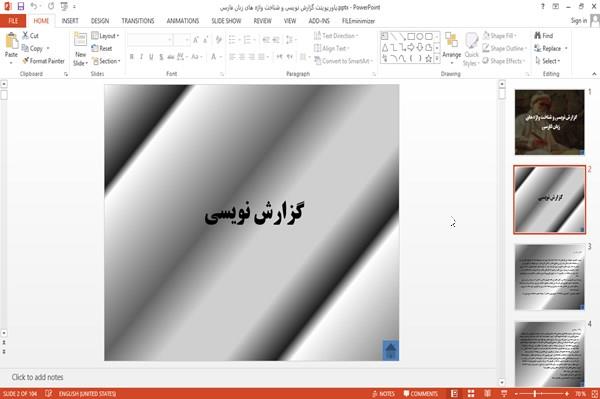Collapse the ribbon with the arrow
This screenshot has width=600, height=399.
tap(594, 74)
